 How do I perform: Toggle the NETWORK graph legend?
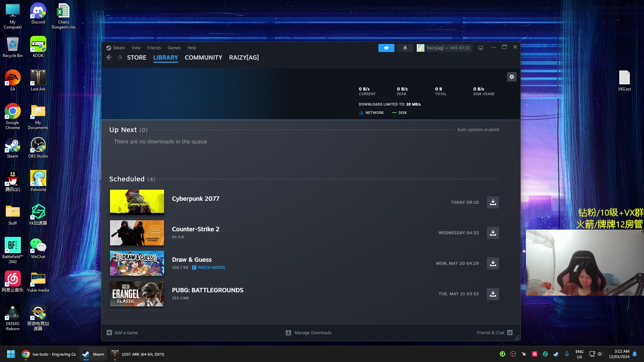pyautogui.click(x=371, y=113)
